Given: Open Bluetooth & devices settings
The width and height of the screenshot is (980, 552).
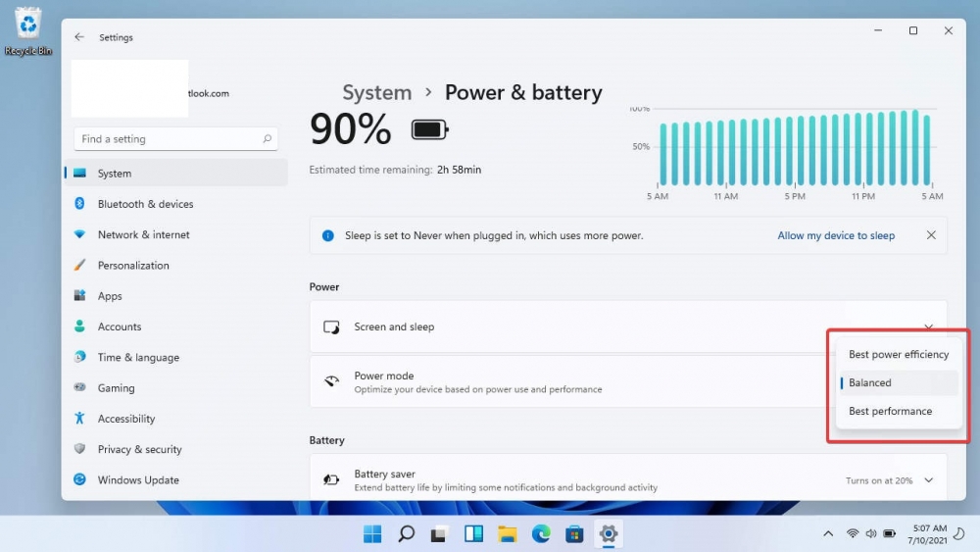Looking at the screenshot, I should 145,204.
